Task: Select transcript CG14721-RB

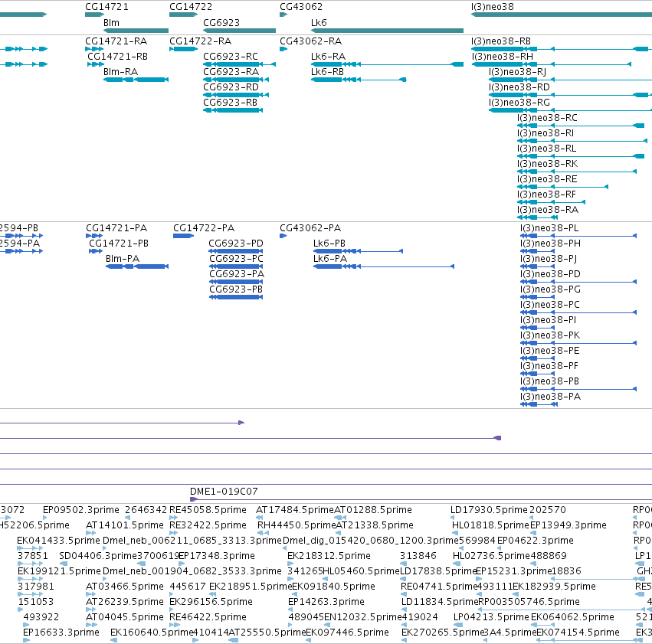Action: (118, 57)
